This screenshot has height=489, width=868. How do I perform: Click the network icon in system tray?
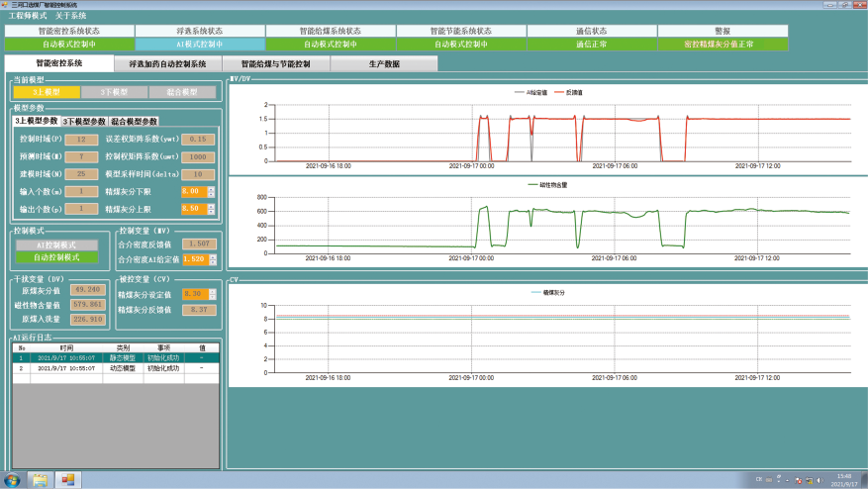809,480
